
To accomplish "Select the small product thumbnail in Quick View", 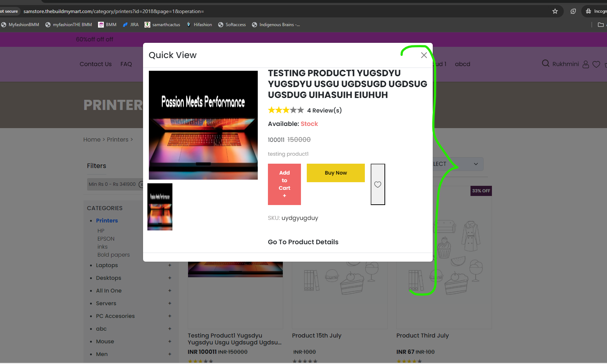I will [x=160, y=207].
